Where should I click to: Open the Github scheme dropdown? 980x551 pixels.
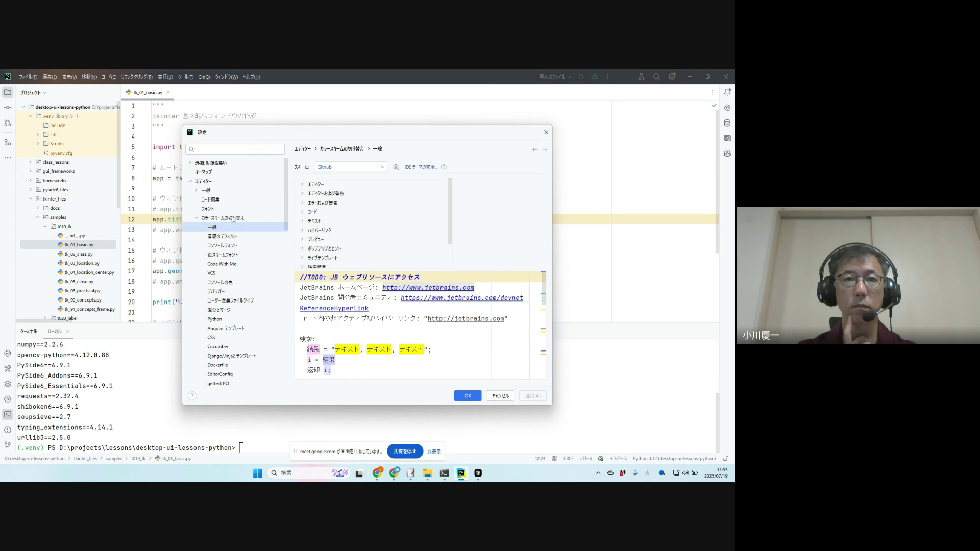click(351, 167)
